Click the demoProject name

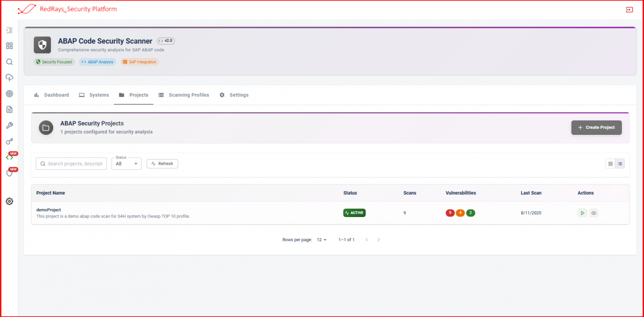click(49, 210)
